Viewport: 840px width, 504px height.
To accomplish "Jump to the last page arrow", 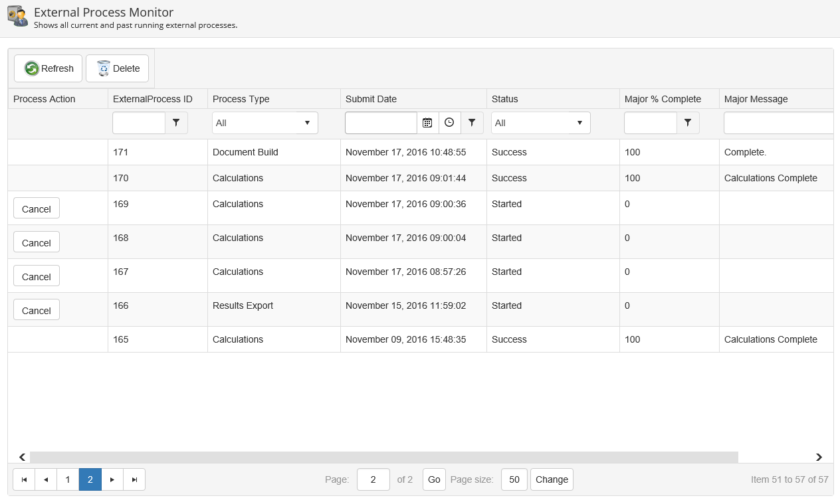I will click(134, 479).
